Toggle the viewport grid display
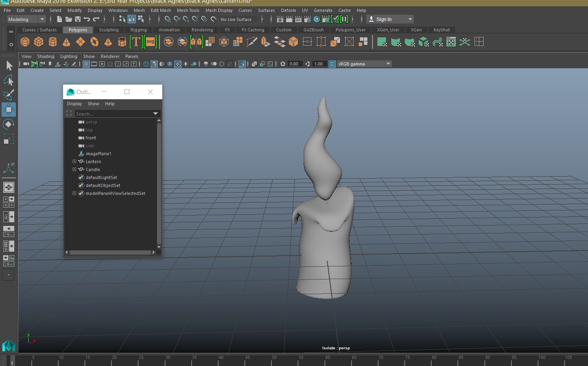This screenshot has width=588, height=366. pos(86,64)
